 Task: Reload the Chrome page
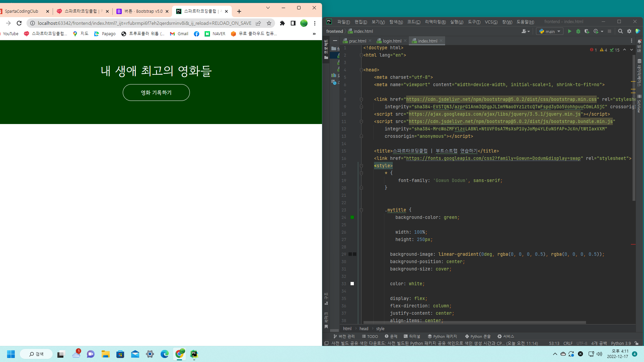(x=19, y=23)
